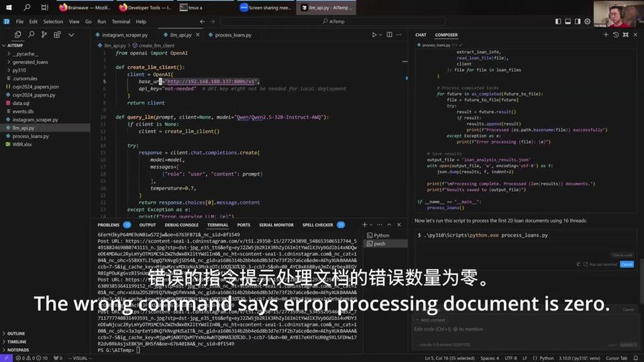Expand the additional views chevron

(71, 35)
